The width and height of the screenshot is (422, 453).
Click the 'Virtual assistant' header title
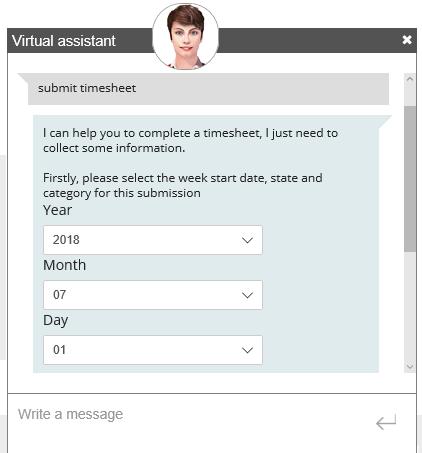click(64, 41)
